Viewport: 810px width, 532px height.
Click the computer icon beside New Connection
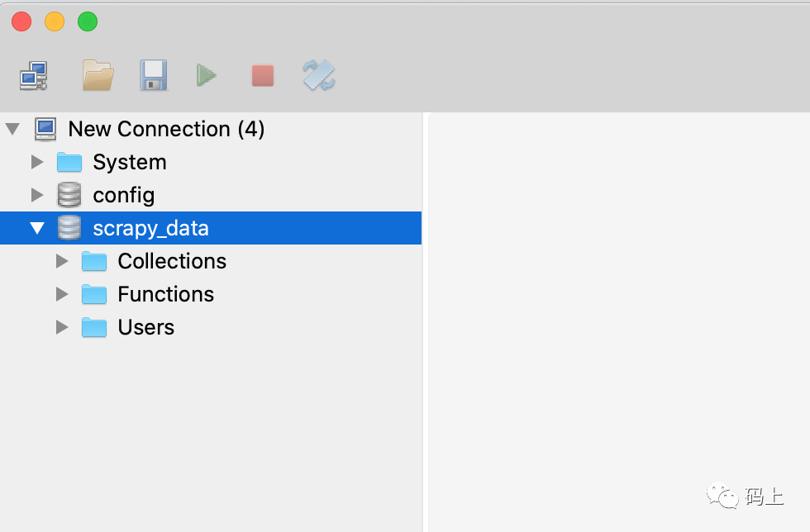pyautogui.click(x=45, y=129)
